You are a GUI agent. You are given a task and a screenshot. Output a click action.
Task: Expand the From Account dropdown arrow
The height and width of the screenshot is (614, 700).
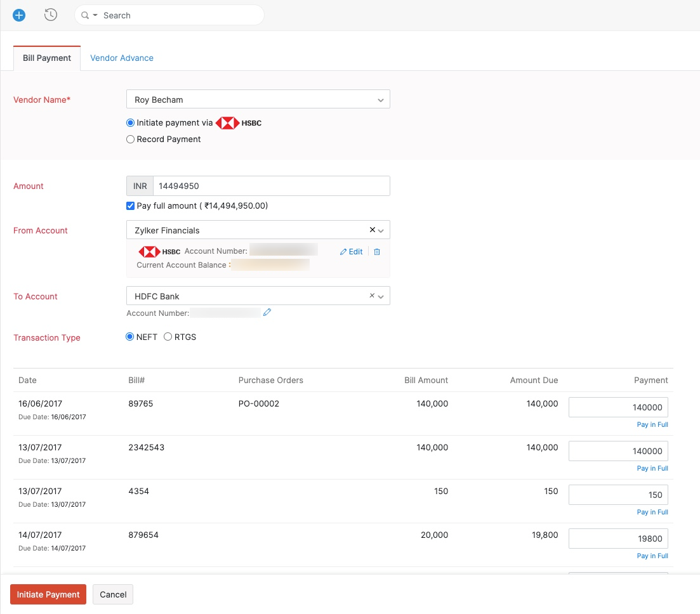[x=381, y=230]
